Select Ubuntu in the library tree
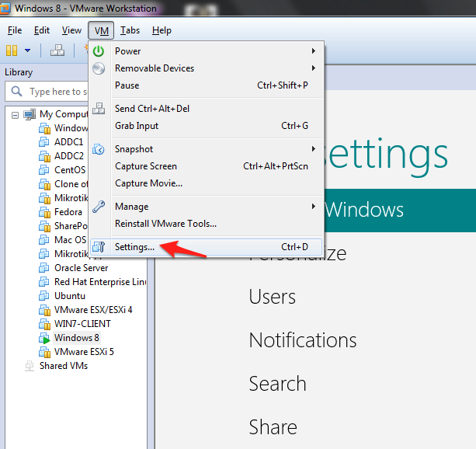 [x=70, y=296]
